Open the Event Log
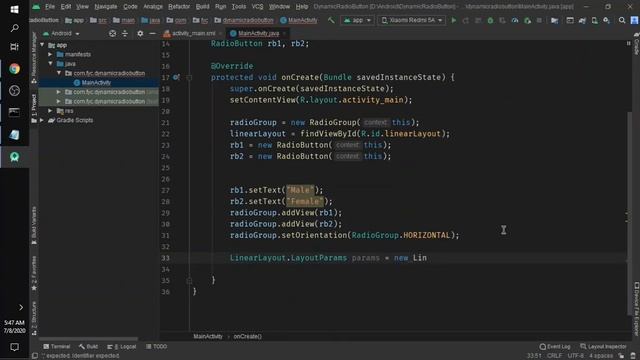Screen dimensions: 640x360 555,347
